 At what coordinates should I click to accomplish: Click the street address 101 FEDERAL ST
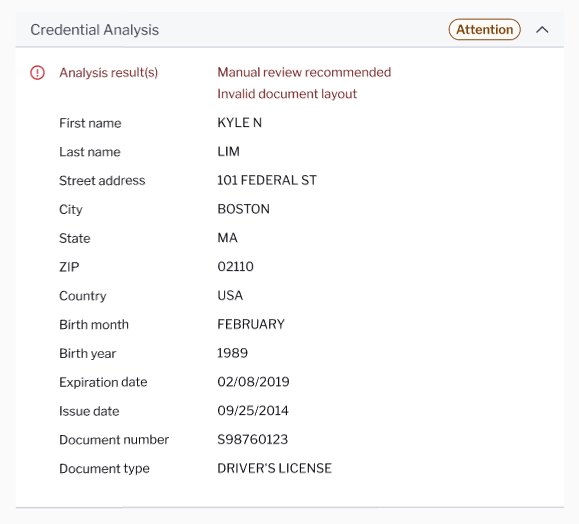click(267, 180)
